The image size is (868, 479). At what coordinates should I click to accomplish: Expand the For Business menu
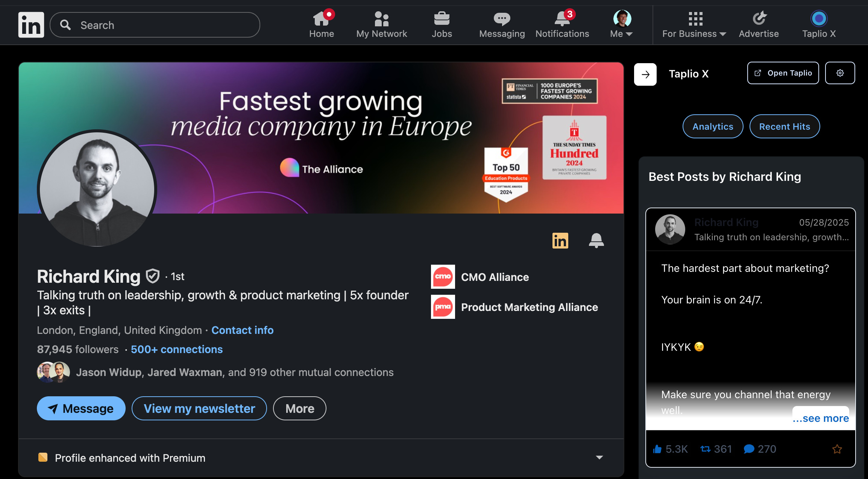(694, 25)
